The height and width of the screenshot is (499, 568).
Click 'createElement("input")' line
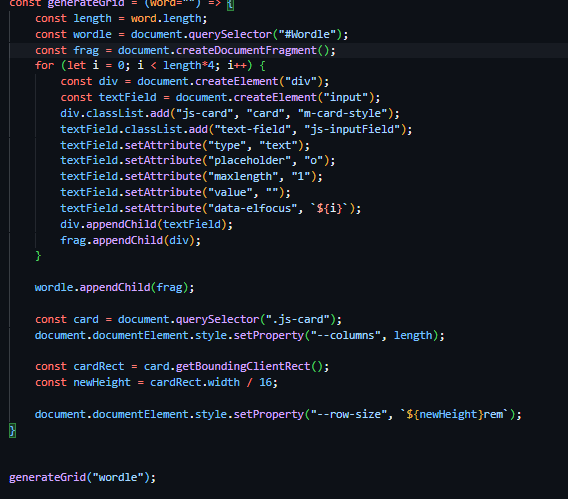tap(220, 97)
